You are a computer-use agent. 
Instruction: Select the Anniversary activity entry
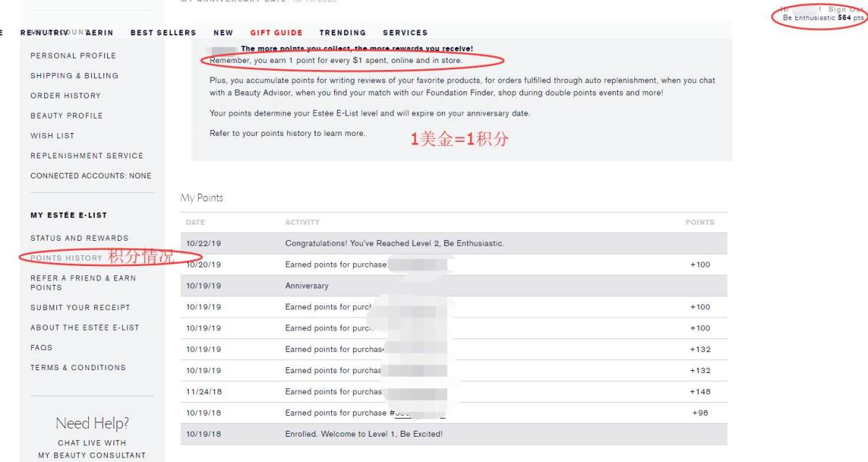[307, 286]
